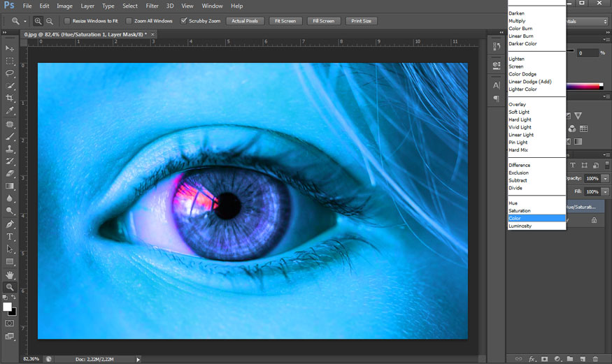
Task: Check the Zoom All Windows option
Action: tap(129, 21)
